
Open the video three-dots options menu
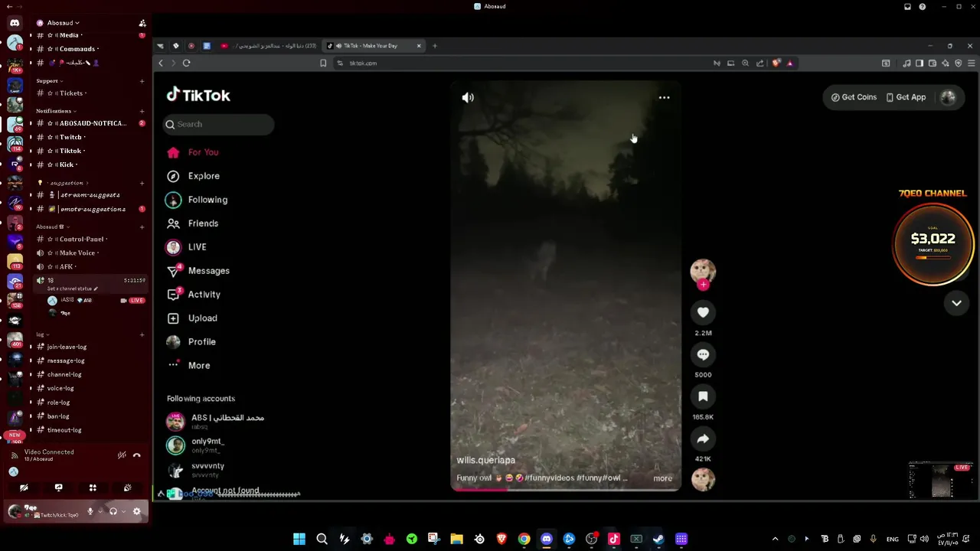pos(664,97)
